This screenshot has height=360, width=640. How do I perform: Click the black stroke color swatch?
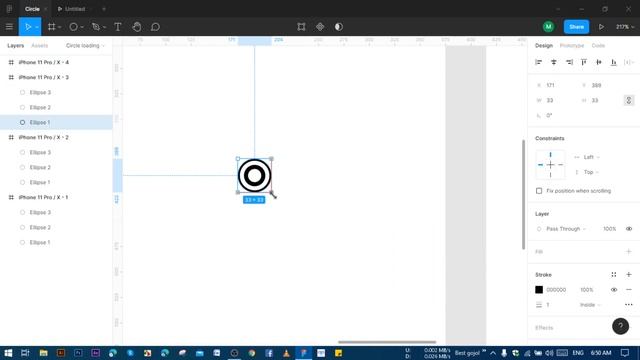[539, 290]
